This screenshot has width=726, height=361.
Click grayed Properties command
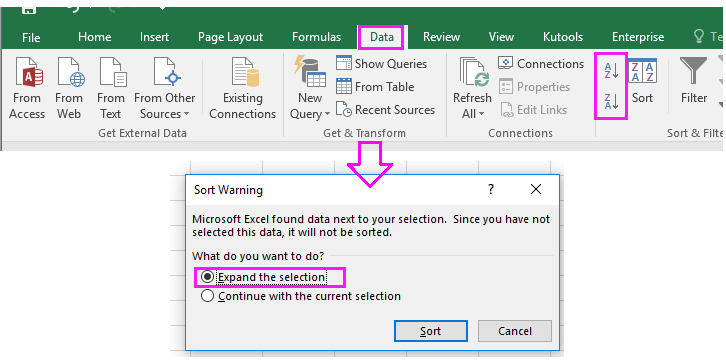coord(534,87)
